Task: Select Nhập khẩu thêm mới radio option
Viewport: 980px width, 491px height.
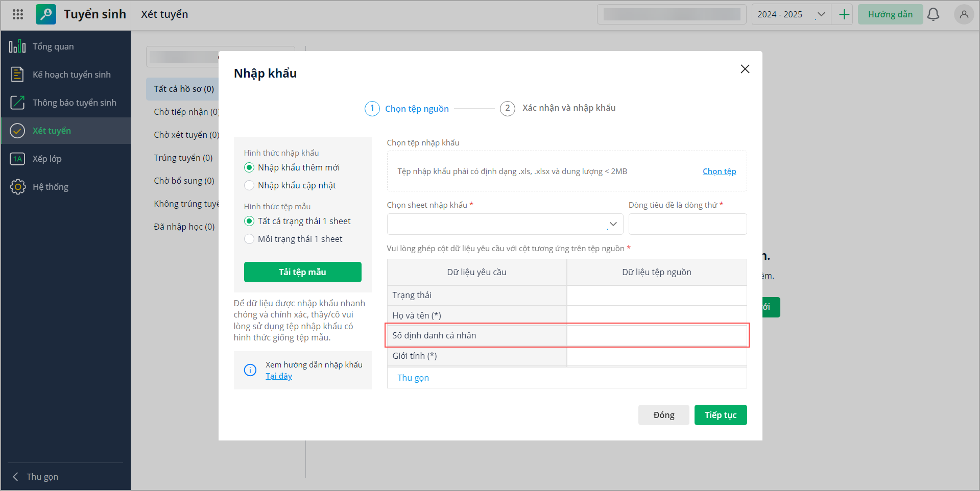Action: pos(249,167)
